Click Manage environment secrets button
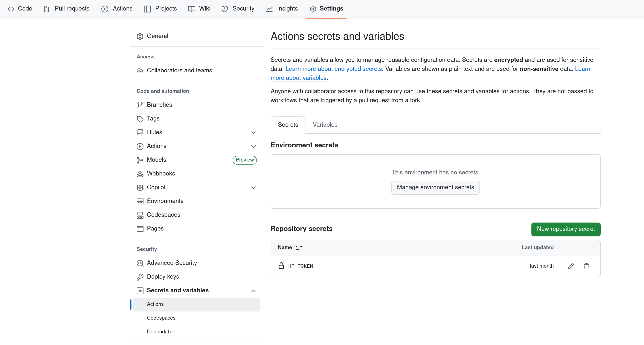This screenshot has width=644, height=345. (x=435, y=187)
